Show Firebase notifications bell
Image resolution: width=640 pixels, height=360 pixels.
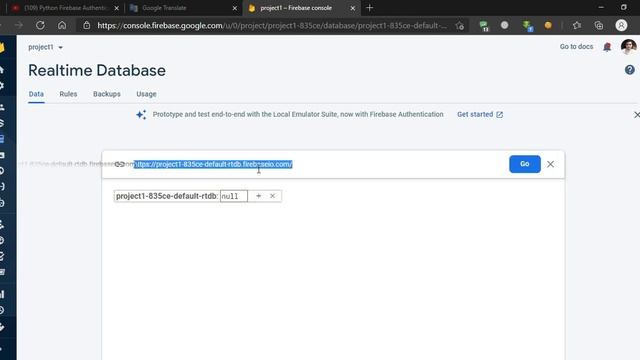pyautogui.click(x=607, y=47)
